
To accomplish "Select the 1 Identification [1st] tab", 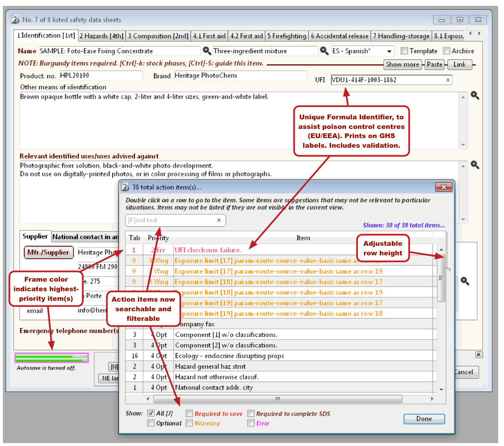I will tap(46, 35).
